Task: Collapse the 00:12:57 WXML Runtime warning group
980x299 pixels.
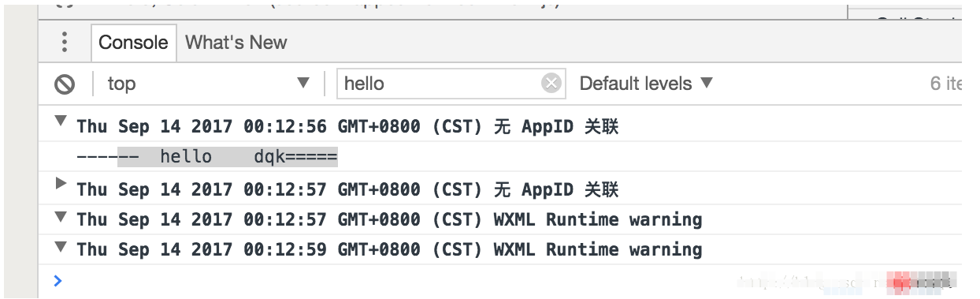Action: pos(61,217)
